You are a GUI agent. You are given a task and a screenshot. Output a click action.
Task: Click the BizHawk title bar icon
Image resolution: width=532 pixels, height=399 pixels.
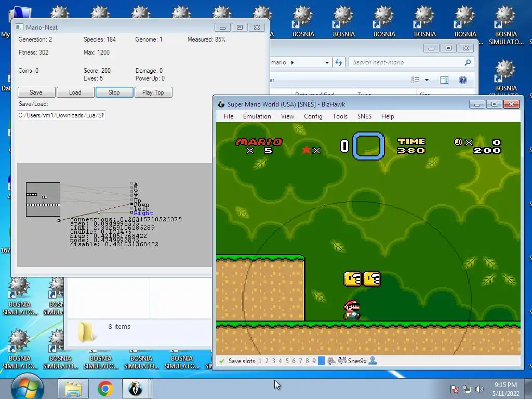[x=221, y=104]
